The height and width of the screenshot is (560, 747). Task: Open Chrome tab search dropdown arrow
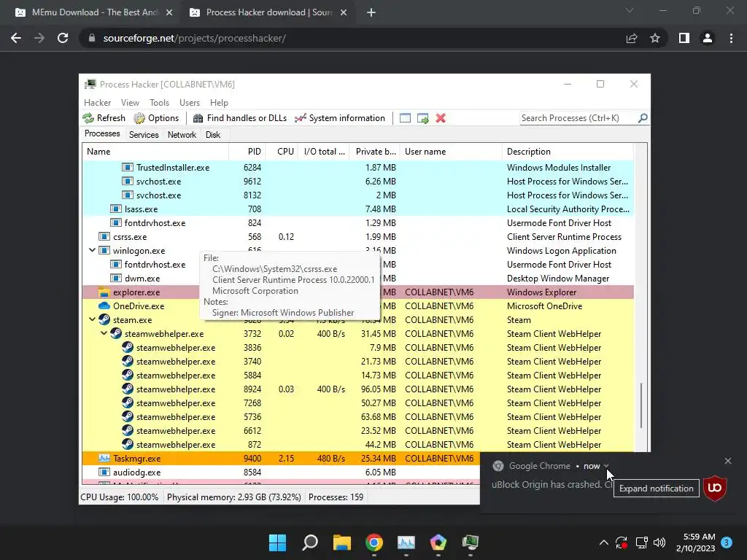(x=630, y=10)
